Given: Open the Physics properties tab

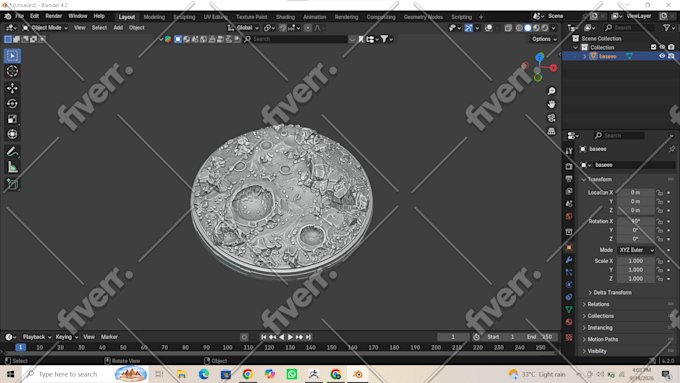Looking at the screenshot, I should point(569,285).
